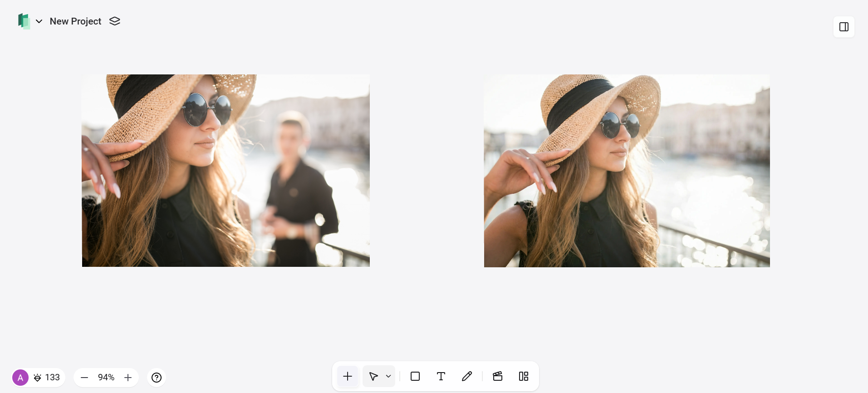View the 133 credits balance
This screenshot has height=393, width=868.
click(x=48, y=378)
